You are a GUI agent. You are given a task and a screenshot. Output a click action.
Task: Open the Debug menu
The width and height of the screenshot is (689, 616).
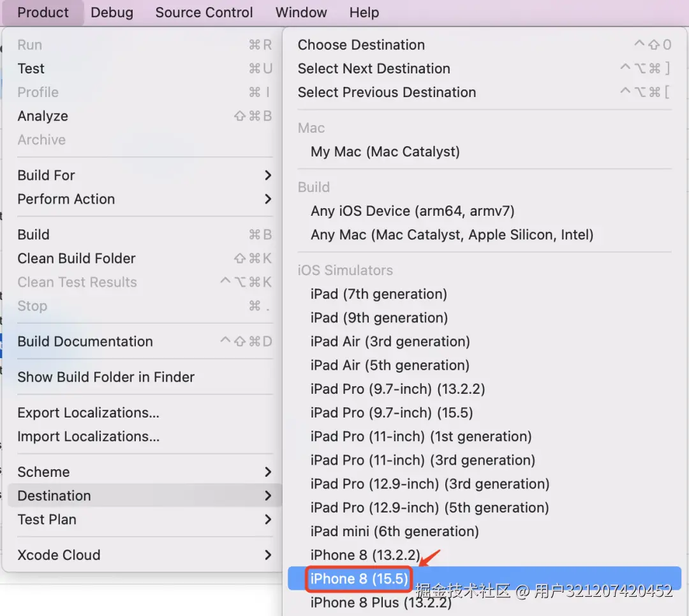pos(112,12)
